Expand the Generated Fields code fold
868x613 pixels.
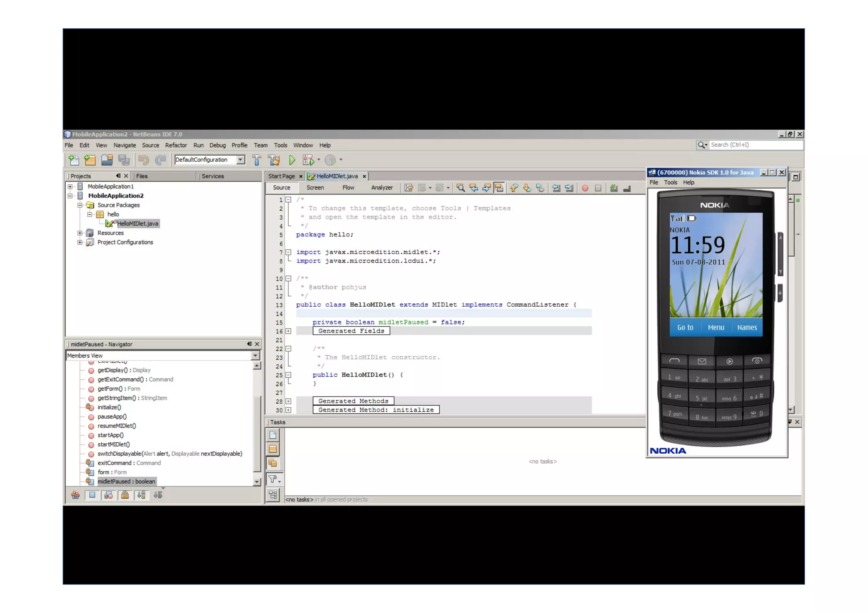coord(288,331)
